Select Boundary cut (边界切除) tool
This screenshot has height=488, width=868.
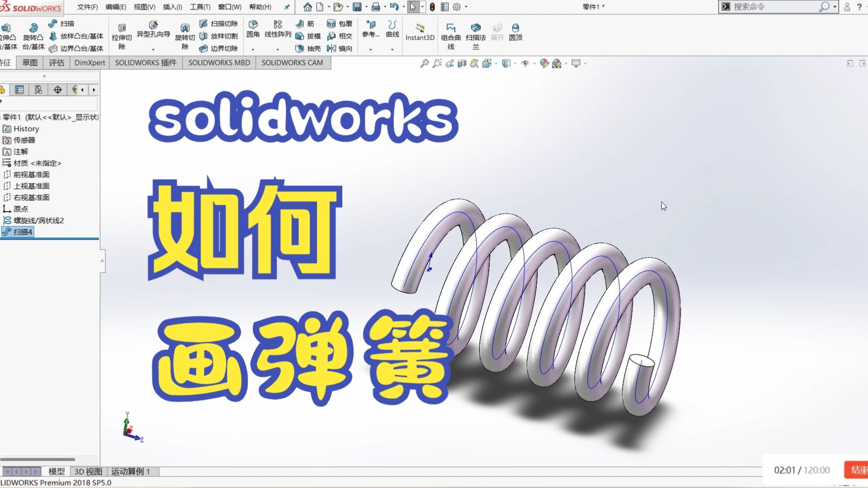tap(218, 48)
